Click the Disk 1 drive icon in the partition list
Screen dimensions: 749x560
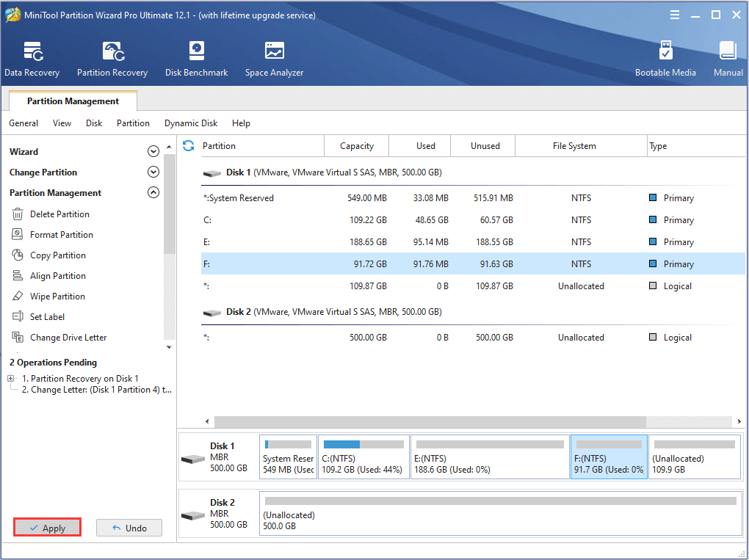coord(212,172)
